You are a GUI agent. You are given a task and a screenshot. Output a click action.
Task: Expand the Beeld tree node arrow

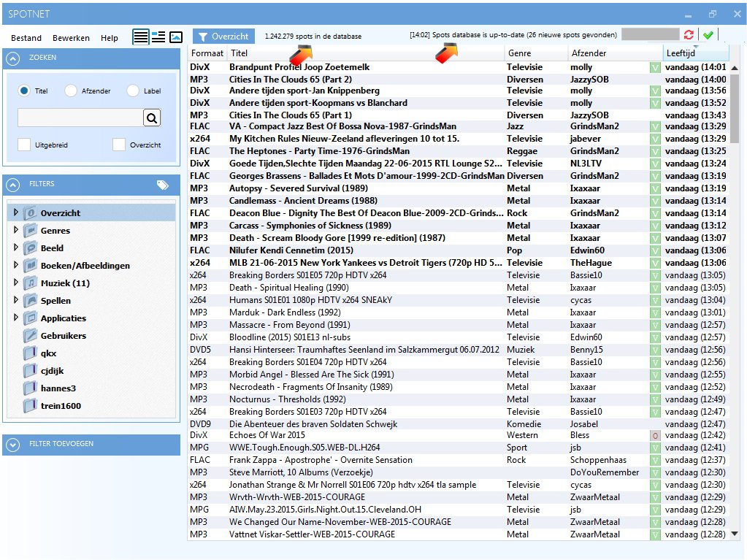click(x=16, y=247)
